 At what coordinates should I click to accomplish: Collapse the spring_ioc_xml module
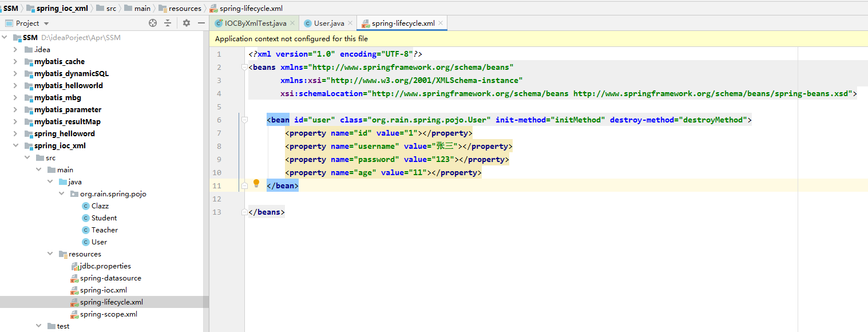(16, 146)
